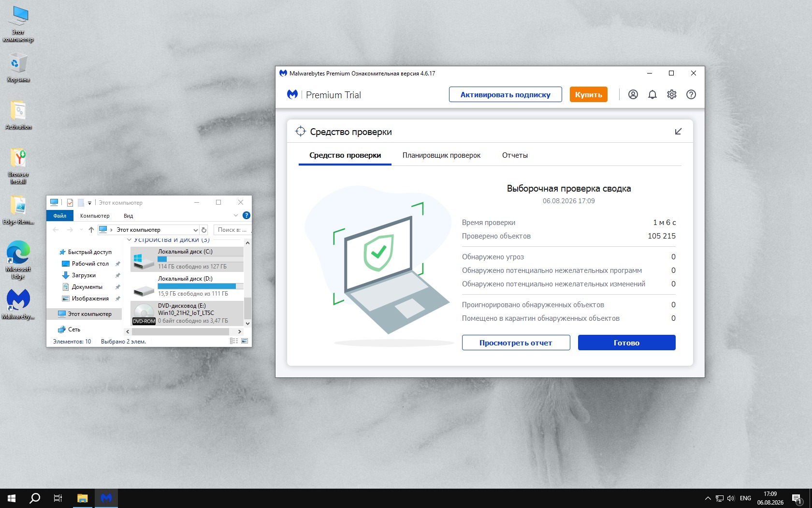Image resolution: width=812 pixels, height=508 pixels.
Task: Click the File Explorer taskbar icon
Action: coord(83,498)
